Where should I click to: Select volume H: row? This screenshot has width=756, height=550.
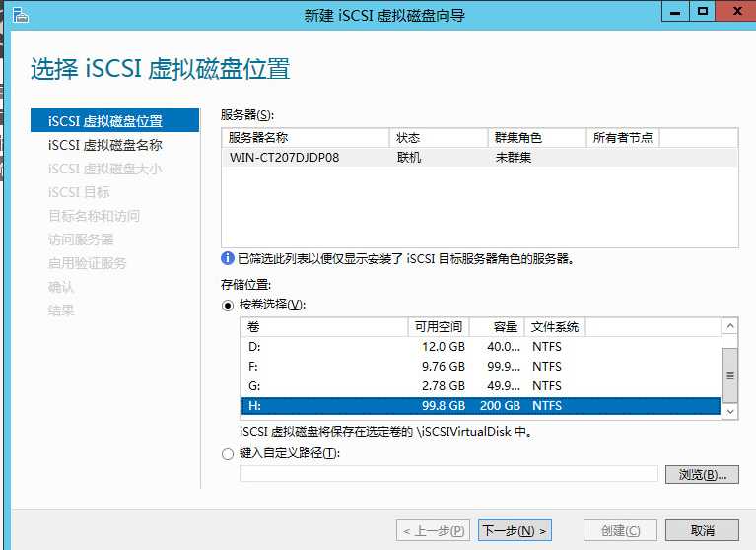pos(481,406)
